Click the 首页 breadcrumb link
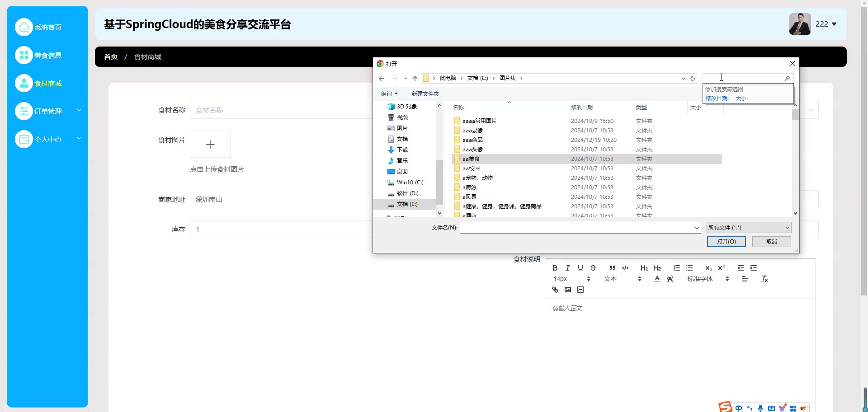Screen dimensions: 868x412 (x=111, y=57)
